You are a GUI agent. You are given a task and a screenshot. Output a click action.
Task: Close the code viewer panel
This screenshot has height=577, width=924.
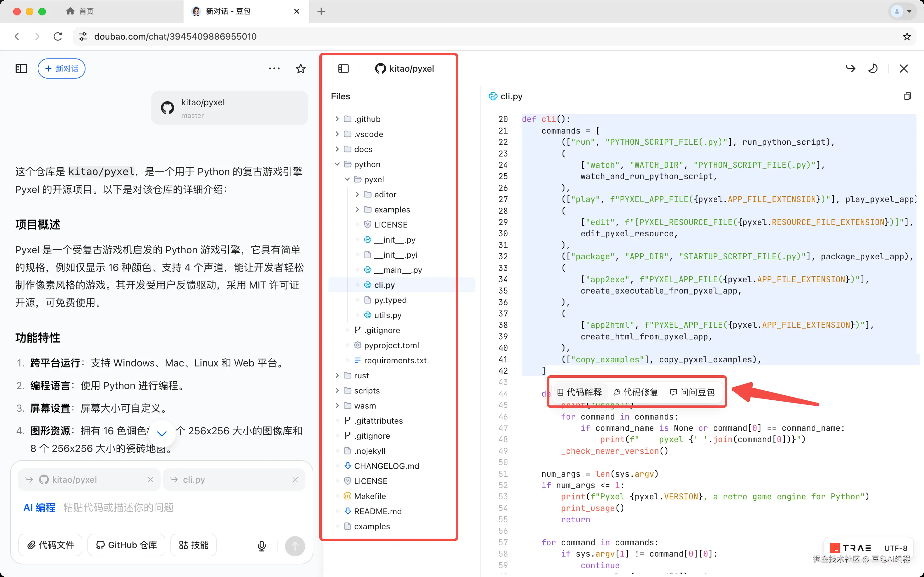[x=903, y=69]
